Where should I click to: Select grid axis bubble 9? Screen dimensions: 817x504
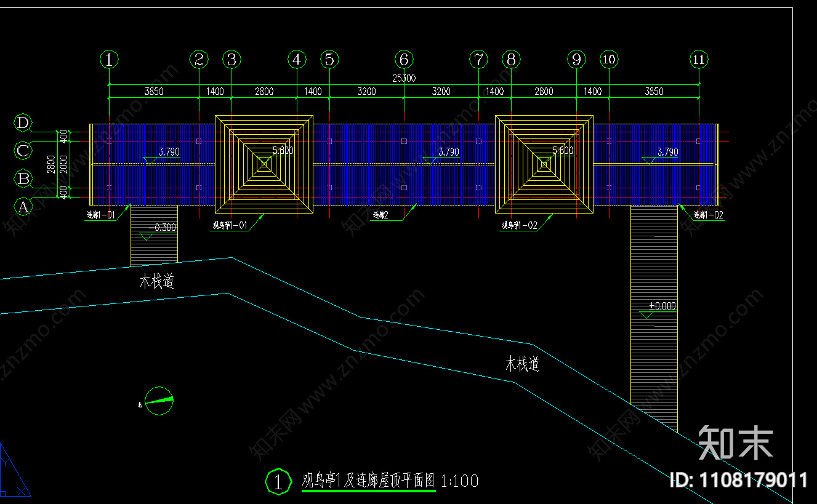(x=576, y=60)
